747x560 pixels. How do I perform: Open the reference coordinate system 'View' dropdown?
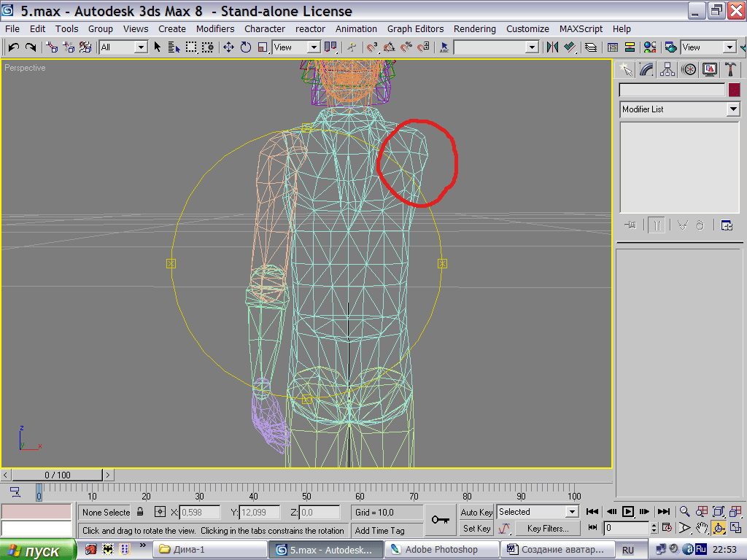tap(296, 47)
